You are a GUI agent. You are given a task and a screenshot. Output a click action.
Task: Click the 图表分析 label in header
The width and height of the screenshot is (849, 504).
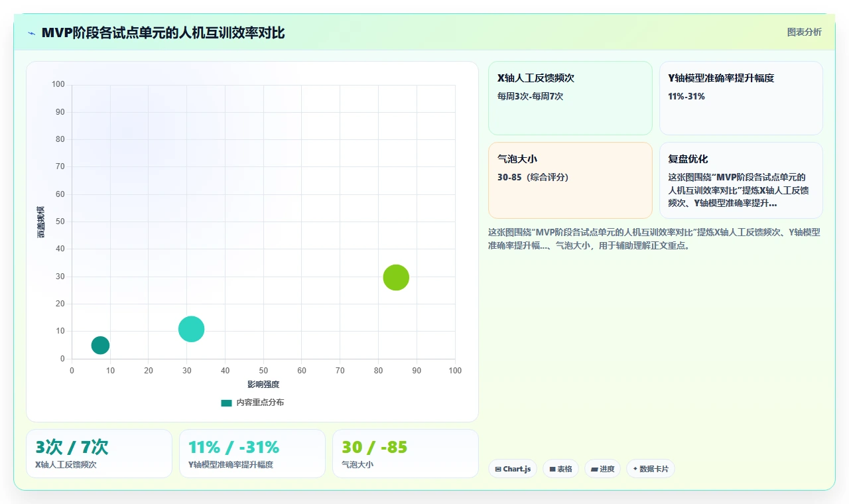(x=804, y=32)
